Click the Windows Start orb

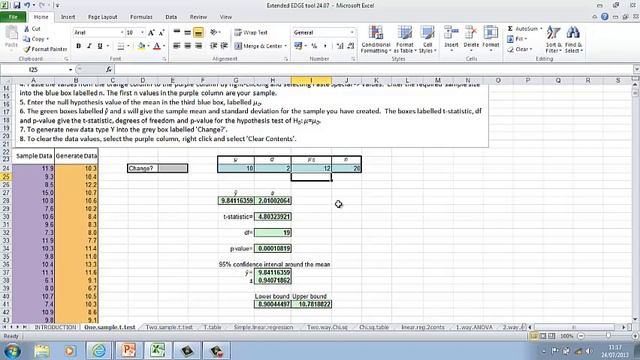(12, 351)
